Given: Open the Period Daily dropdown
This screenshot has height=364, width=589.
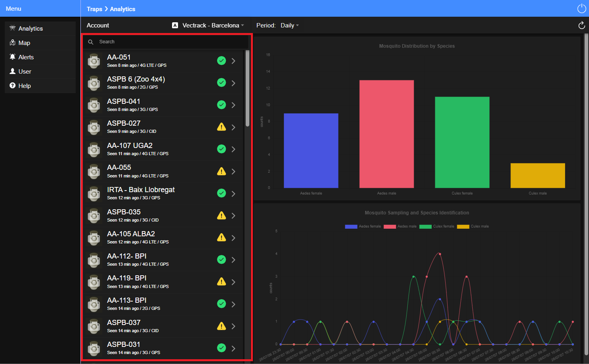Looking at the screenshot, I should pyautogui.click(x=290, y=25).
